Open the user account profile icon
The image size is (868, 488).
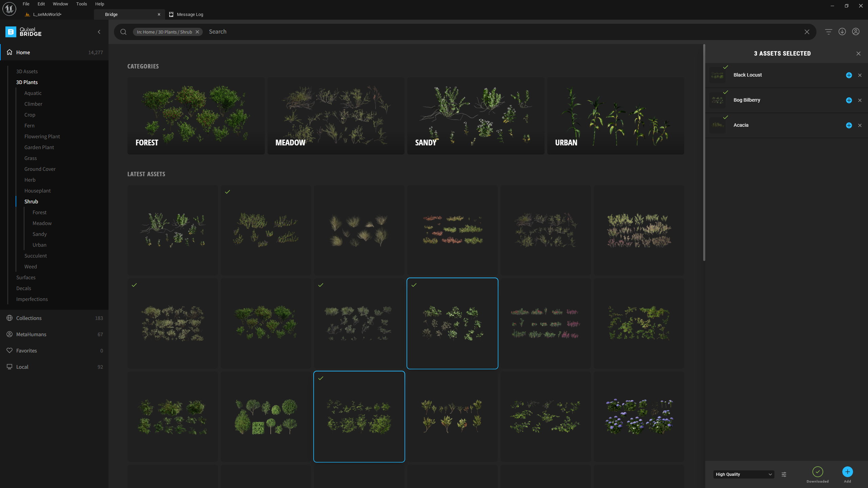tap(855, 32)
